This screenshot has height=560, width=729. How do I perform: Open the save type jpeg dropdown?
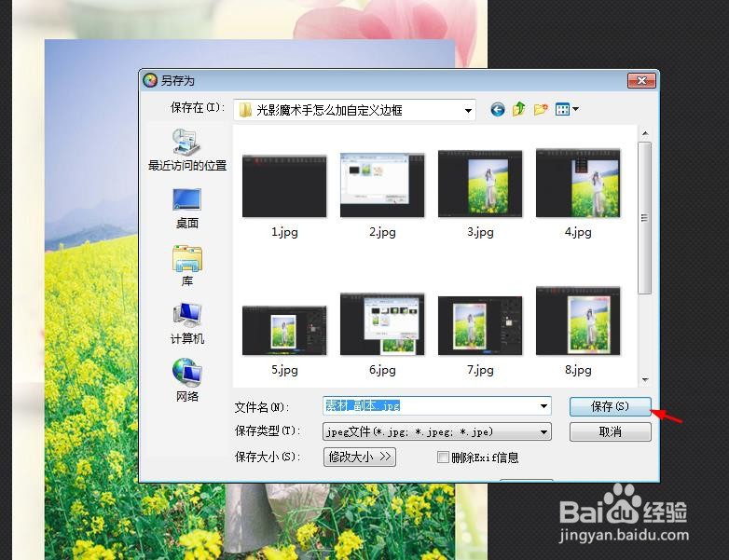point(436,431)
